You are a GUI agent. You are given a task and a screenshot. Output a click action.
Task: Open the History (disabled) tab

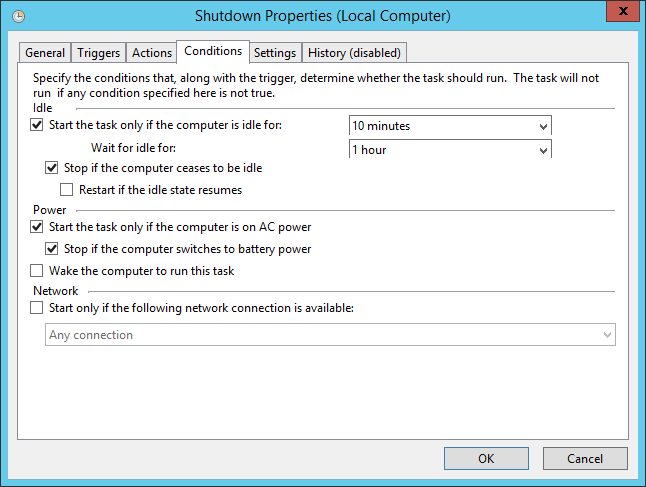point(354,53)
